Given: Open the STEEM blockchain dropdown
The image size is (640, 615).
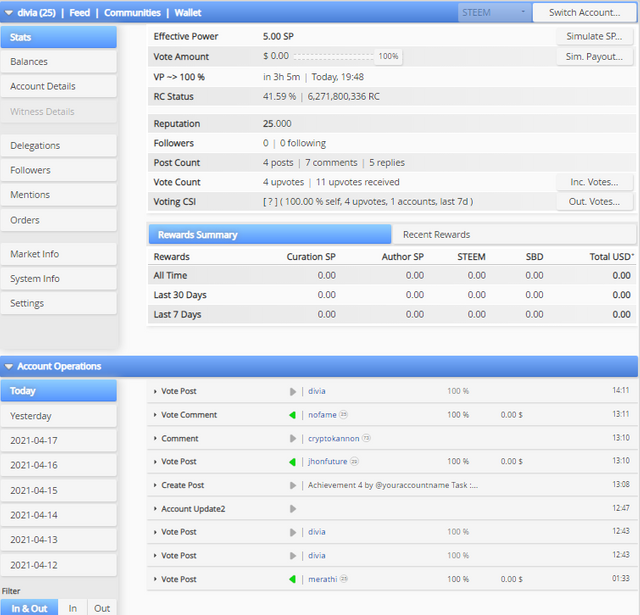Looking at the screenshot, I should point(494,13).
